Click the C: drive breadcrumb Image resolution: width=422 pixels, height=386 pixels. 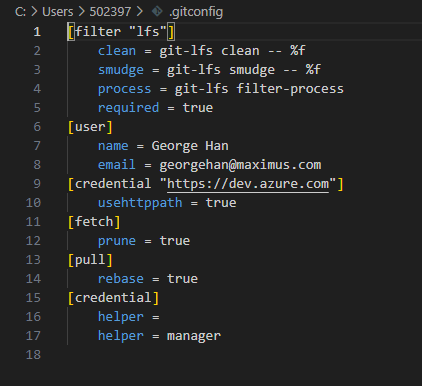(20, 12)
